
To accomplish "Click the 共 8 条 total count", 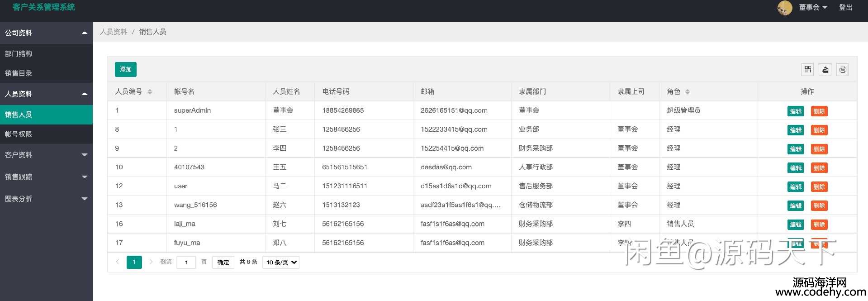I will (x=248, y=262).
